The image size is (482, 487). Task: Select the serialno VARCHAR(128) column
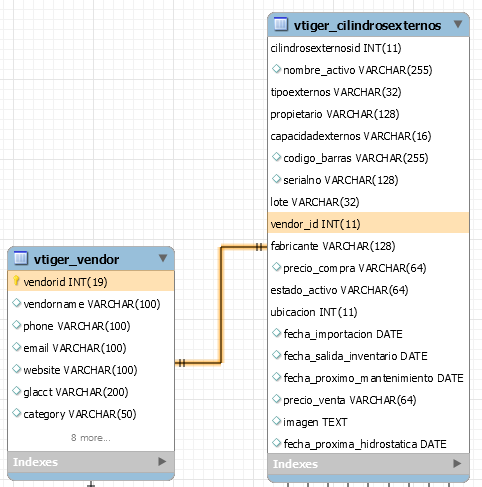point(368,180)
